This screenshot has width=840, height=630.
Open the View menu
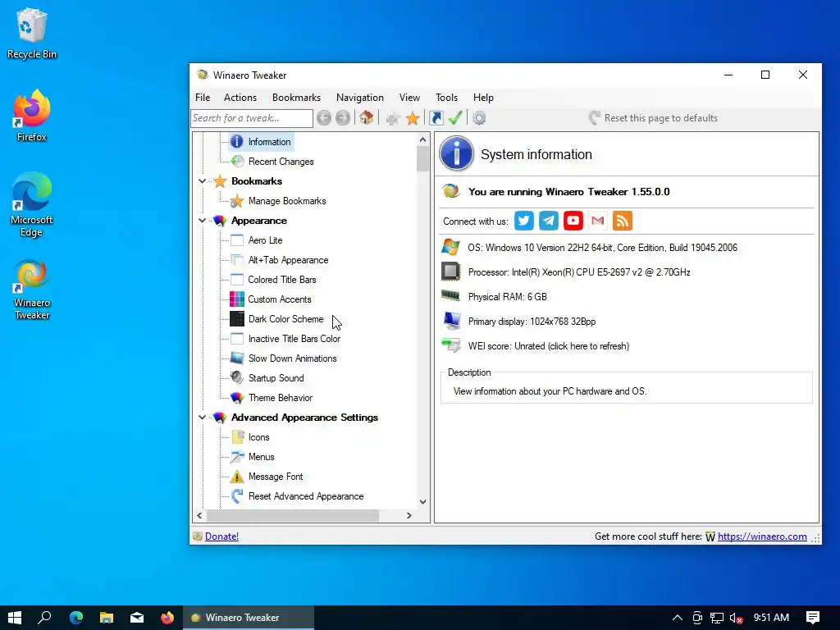click(x=409, y=98)
